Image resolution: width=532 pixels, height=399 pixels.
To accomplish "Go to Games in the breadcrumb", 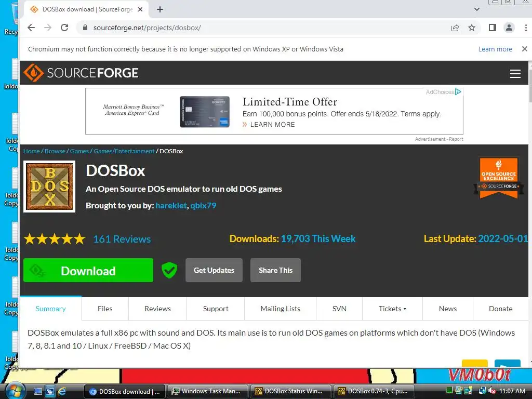I will (x=79, y=151).
